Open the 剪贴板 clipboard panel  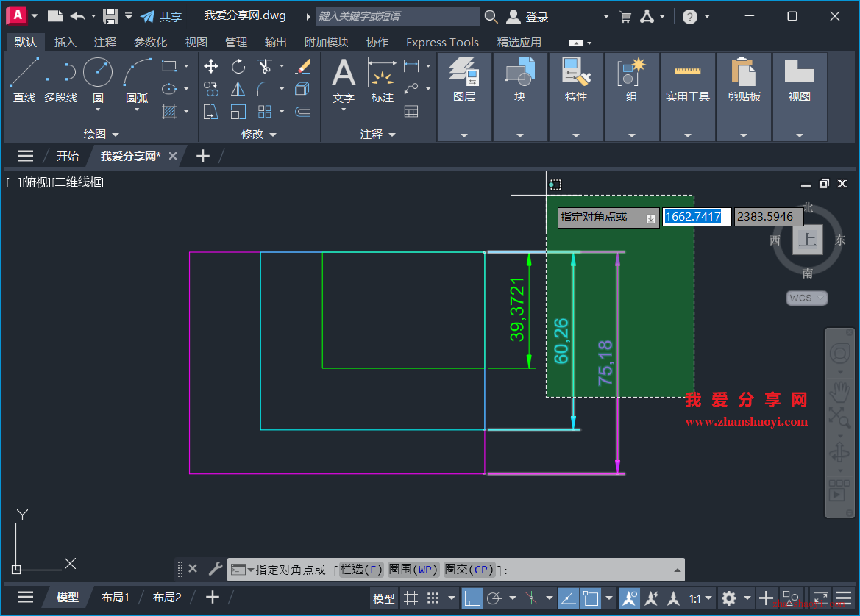[744, 96]
